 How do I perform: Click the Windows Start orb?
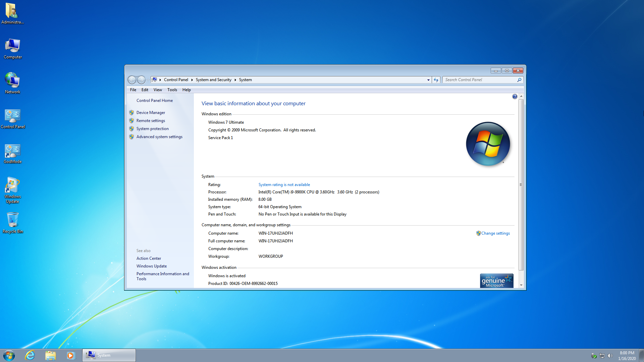tap(9, 355)
